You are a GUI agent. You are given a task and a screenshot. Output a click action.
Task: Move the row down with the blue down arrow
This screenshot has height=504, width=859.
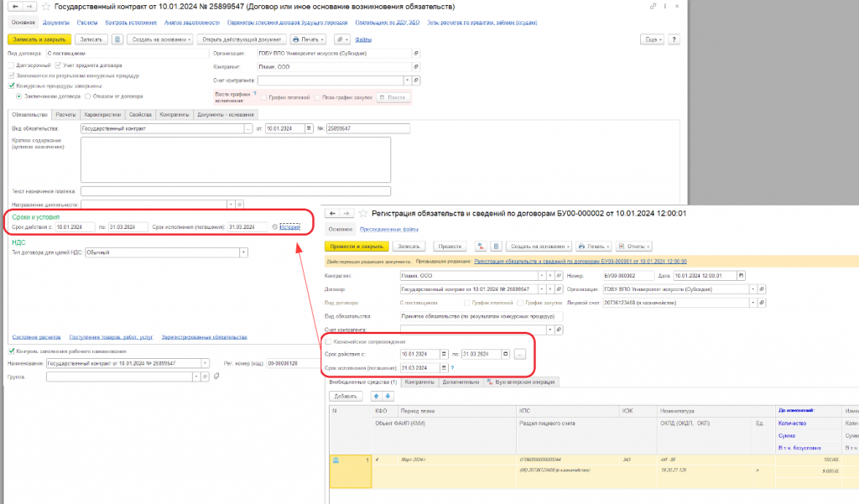(x=388, y=396)
